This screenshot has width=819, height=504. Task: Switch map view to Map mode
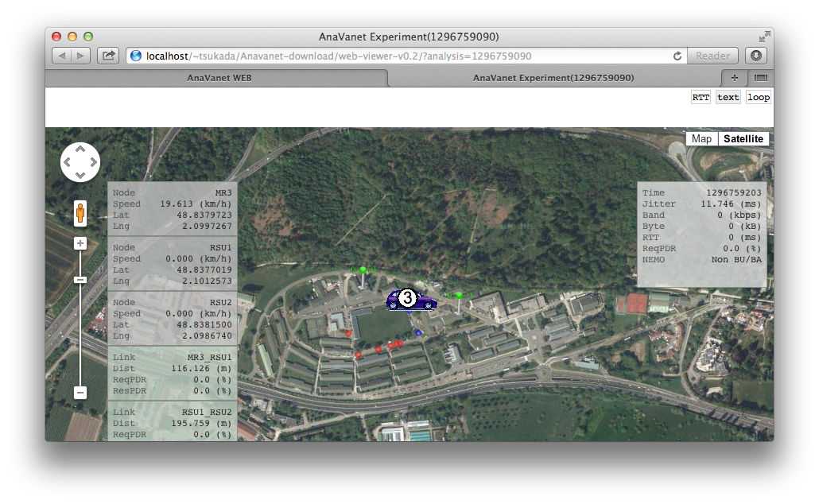pyautogui.click(x=701, y=138)
